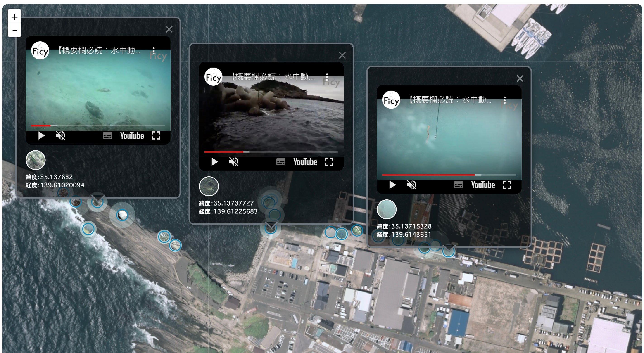Open YouTube link in the rightmost video
Viewport: 644px width, 353px height.
[483, 185]
